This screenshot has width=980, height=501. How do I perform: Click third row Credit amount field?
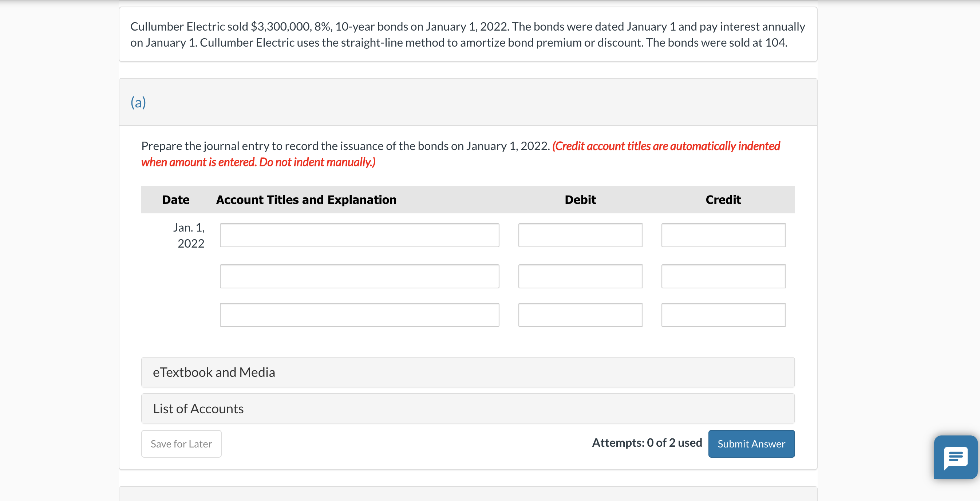click(x=723, y=315)
